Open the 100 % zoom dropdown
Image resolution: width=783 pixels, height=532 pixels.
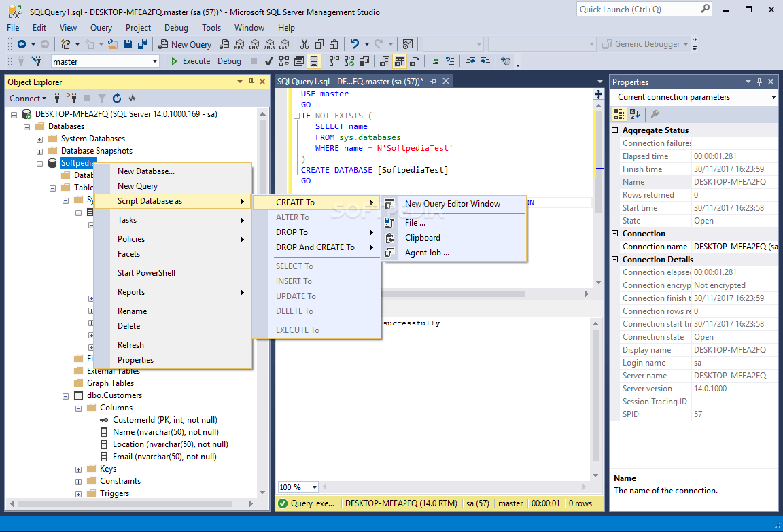coord(315,487)
